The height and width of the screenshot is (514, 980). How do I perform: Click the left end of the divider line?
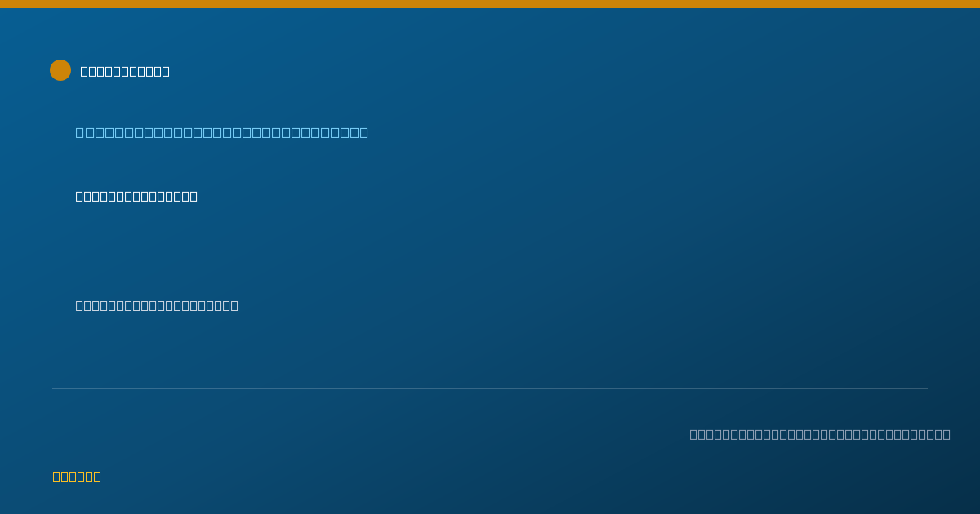pos(54,388)
